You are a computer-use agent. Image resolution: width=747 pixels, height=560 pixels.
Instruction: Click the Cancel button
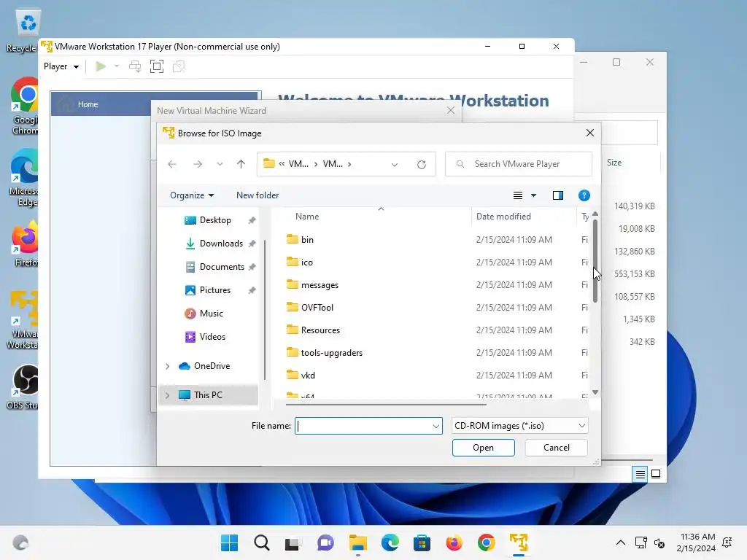click(556, 448)
